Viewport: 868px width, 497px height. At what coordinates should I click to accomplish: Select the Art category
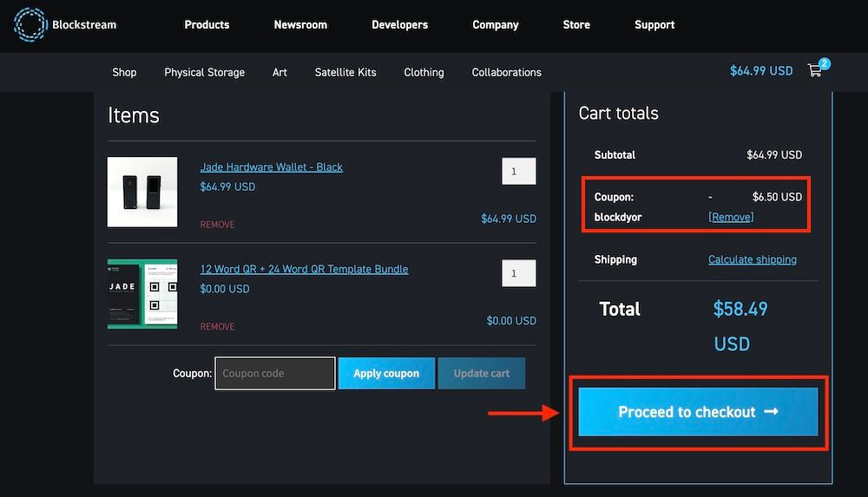[x=279, y=73]
